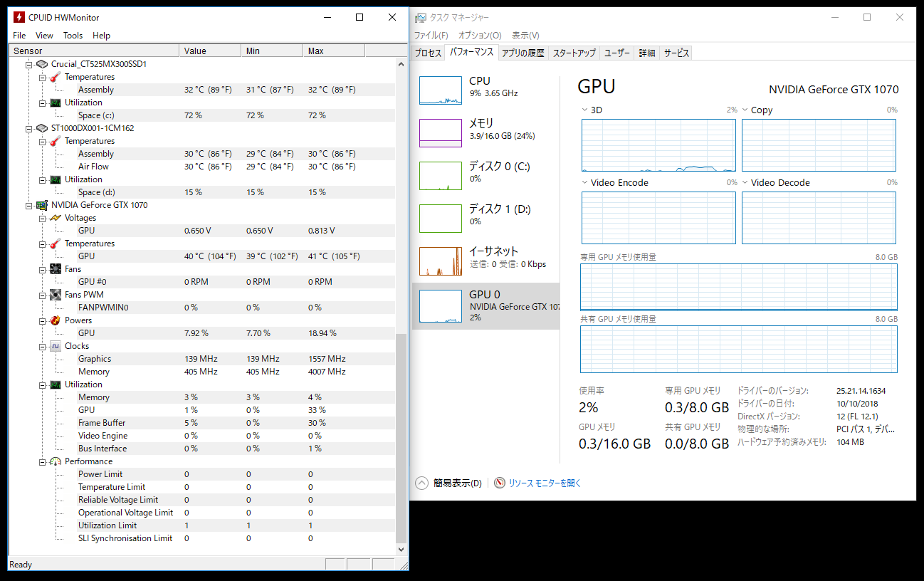Screen dimensions: 924x581
Task: Click the flame icon beside Powers
Action: 55,320
